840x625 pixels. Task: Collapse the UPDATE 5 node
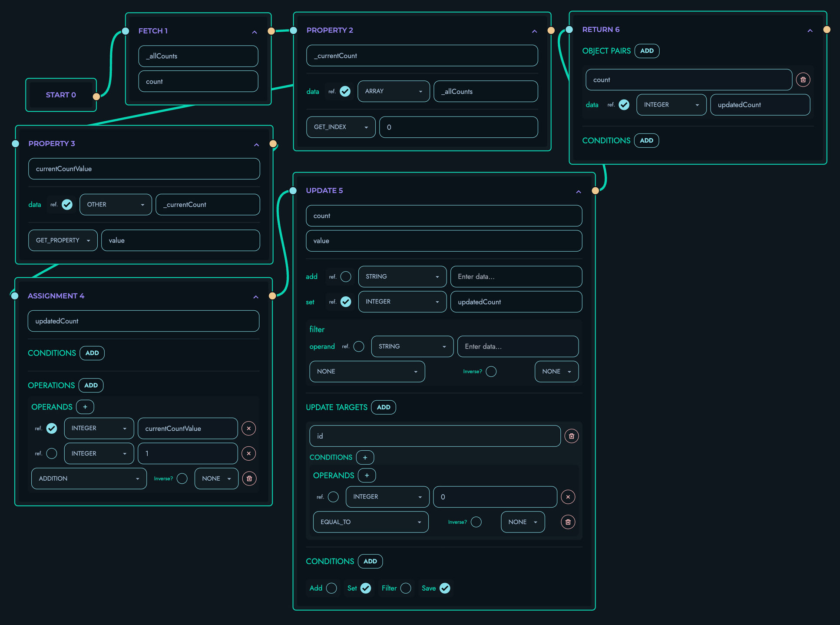[579, 192]
